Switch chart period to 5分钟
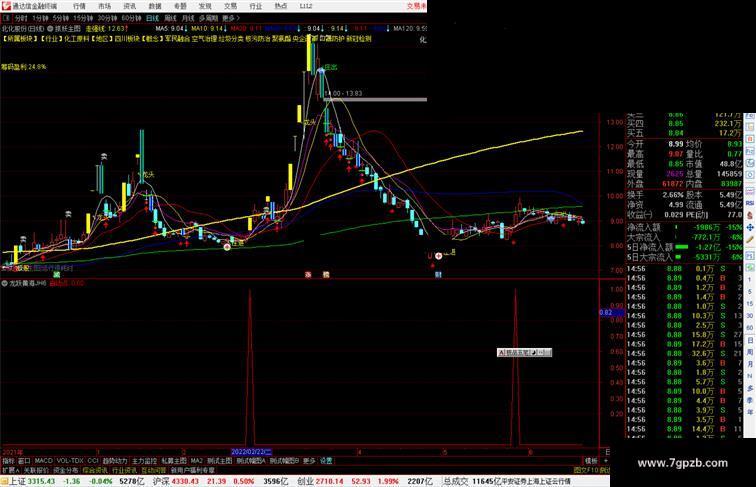 pos(61,18)
